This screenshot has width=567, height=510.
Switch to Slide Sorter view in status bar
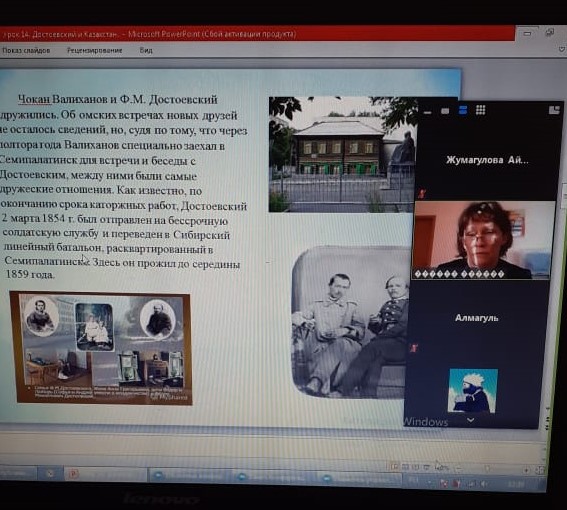click(405, 467)
